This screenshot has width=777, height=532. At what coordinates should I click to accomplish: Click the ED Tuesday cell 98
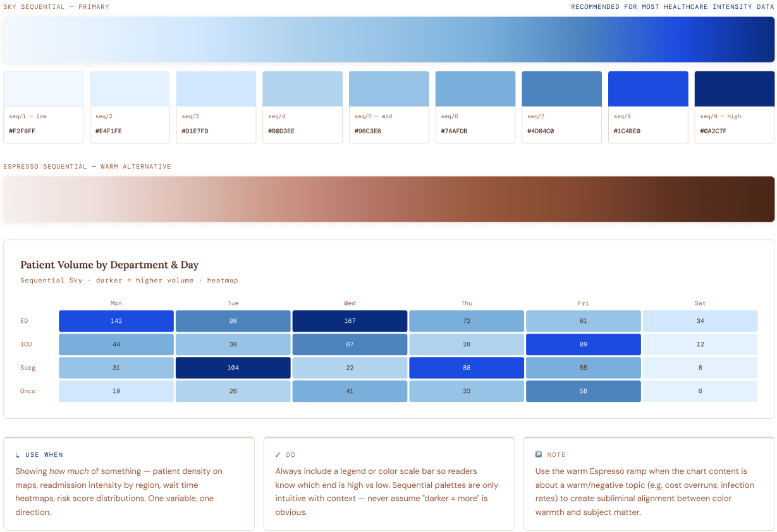click(233, 321)
